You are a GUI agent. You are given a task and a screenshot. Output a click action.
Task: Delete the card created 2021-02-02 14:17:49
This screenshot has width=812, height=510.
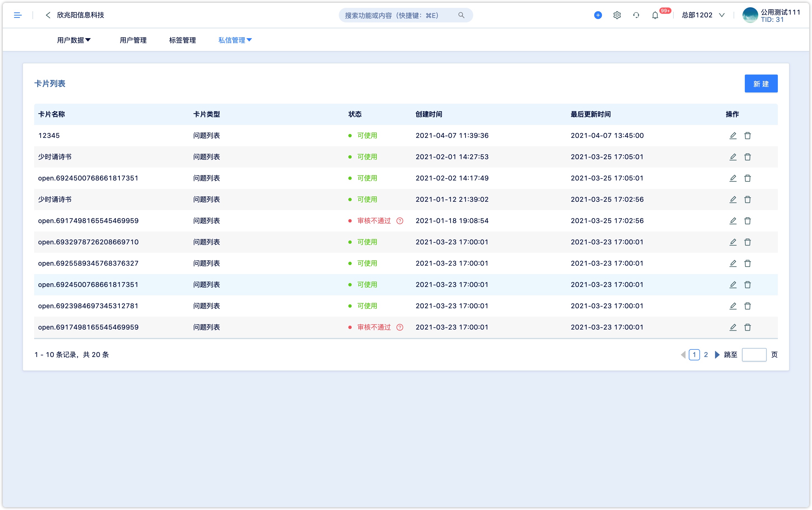[x=748, y=178]
